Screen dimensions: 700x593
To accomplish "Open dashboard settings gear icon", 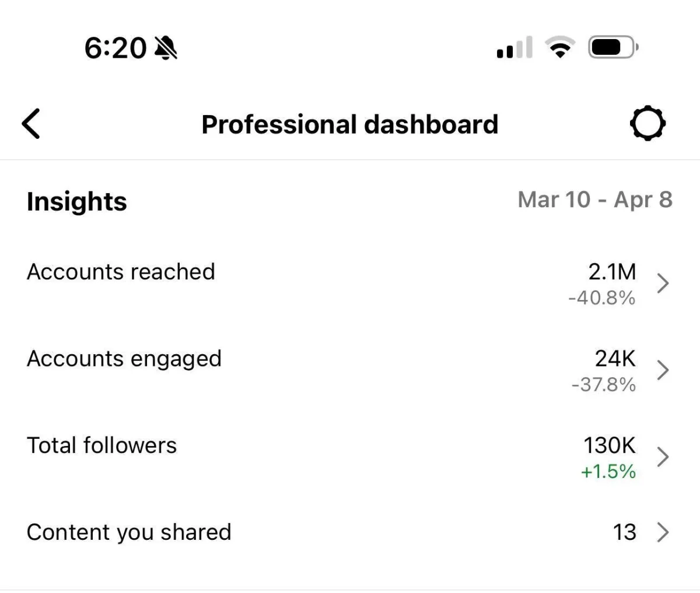I will tap(647, 124).
